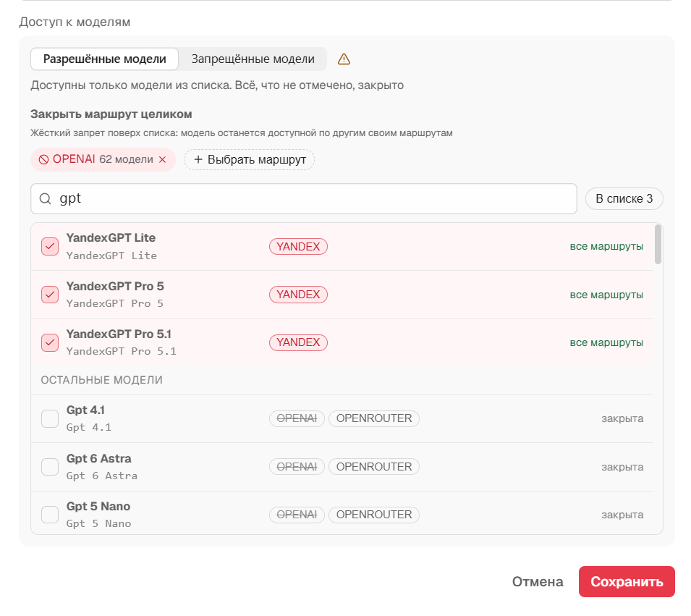Click YANDEX tag on YandexGPT Lite row
This screenshot has height=616, width=691.
pyautogui.click(x=298, y=247)
